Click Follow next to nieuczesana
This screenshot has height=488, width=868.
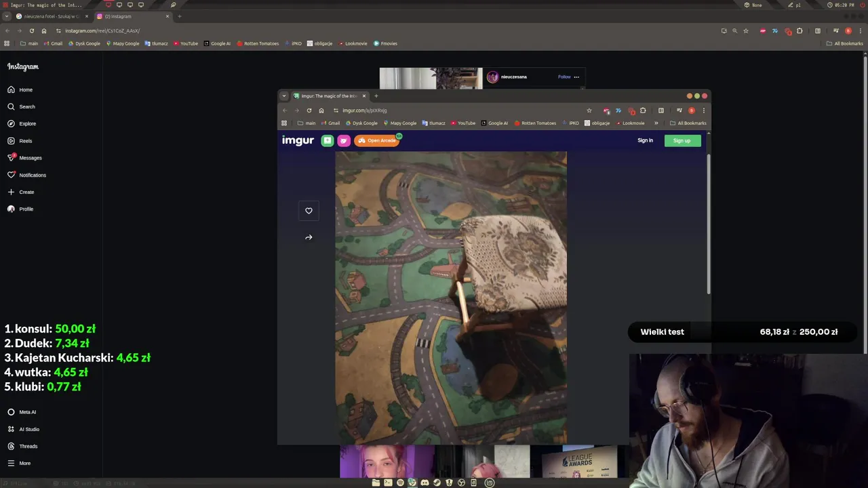click(x=564, y=77)
